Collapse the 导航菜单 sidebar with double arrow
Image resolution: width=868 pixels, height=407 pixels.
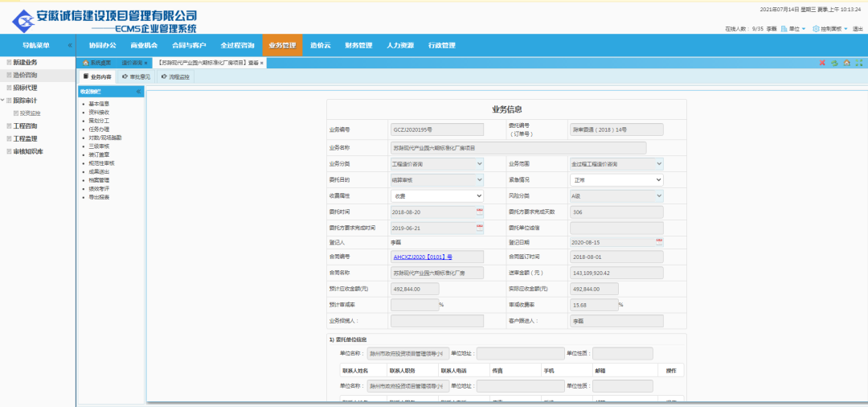coord(70,46)
